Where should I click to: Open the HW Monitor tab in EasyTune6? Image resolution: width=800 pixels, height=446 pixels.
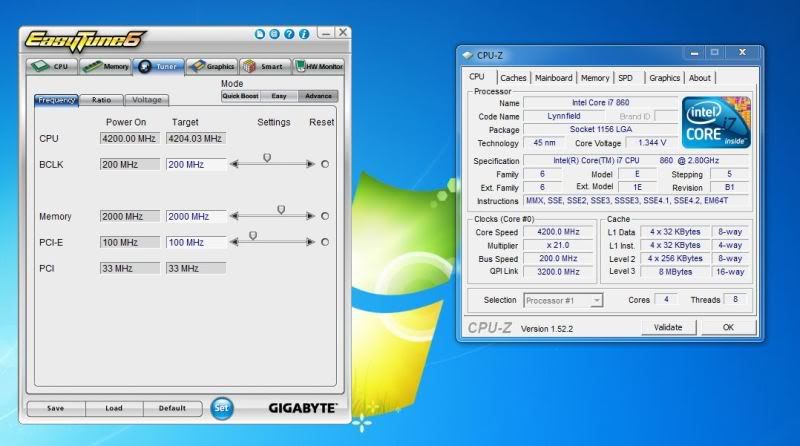coord(318,66)
